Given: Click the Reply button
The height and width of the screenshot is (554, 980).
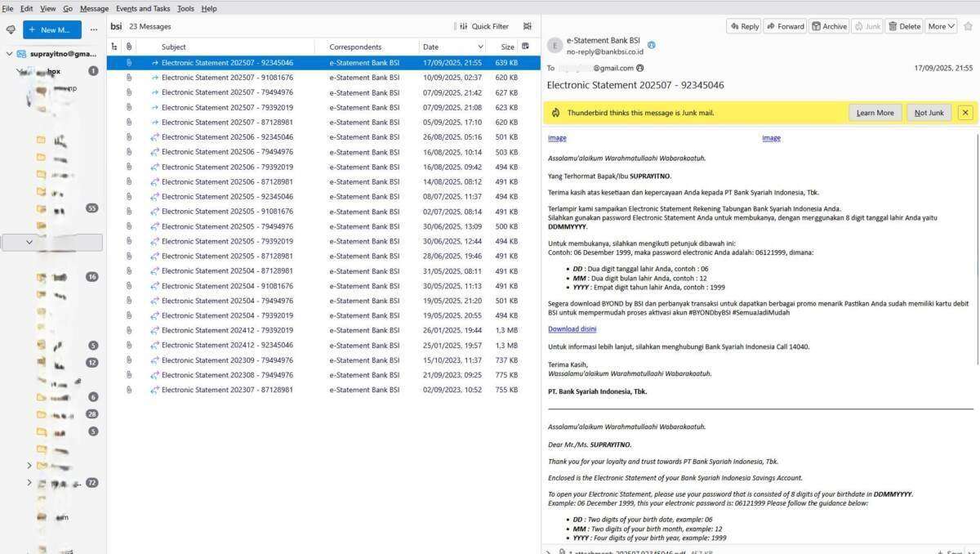Looking at the screenshot, I should 744,26.
